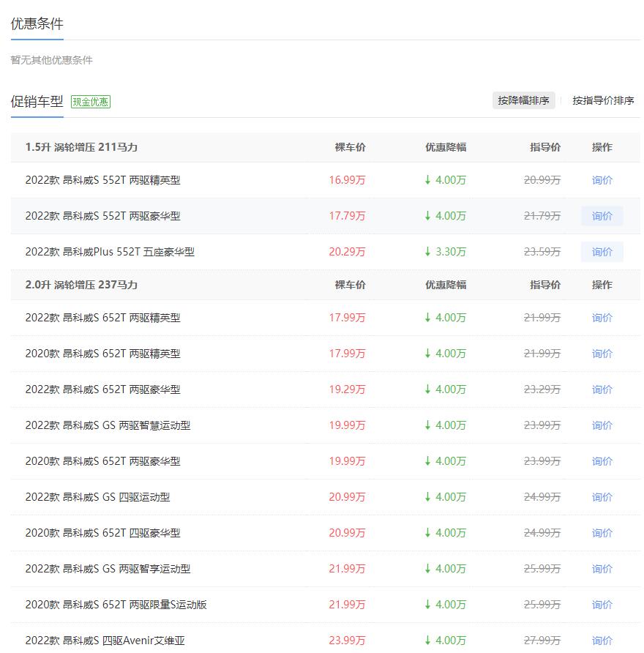Click the 现金优惠 green tag
The width and height of the screenshot is (644, 653).
[x=91, y=102]
